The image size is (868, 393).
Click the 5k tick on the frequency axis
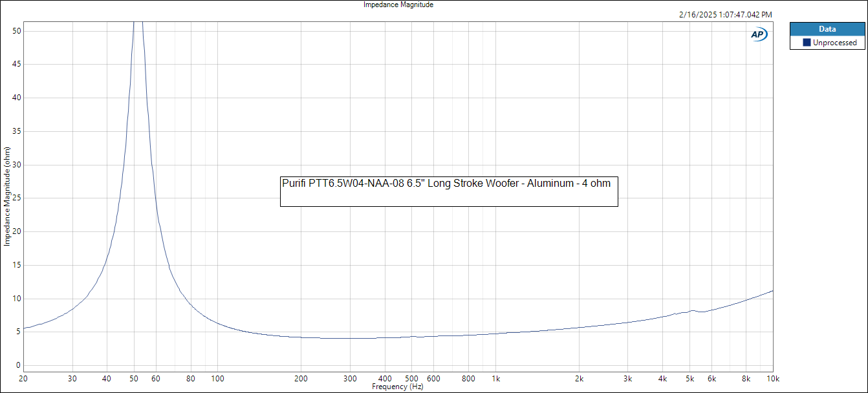point(690,378)
